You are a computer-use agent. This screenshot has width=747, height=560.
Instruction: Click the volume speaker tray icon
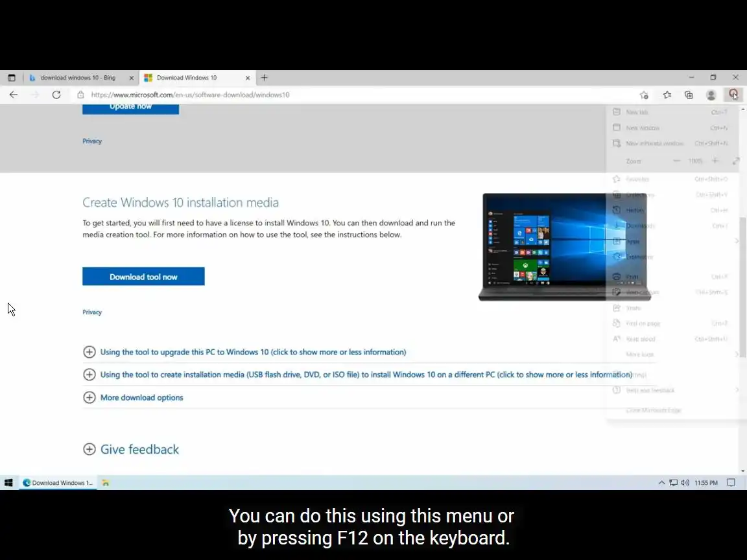pos(685,482)
